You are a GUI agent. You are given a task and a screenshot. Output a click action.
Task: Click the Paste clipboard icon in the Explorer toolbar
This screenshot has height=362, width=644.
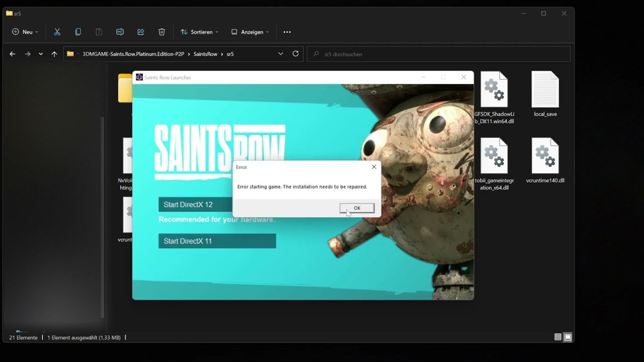coord(99,32)
